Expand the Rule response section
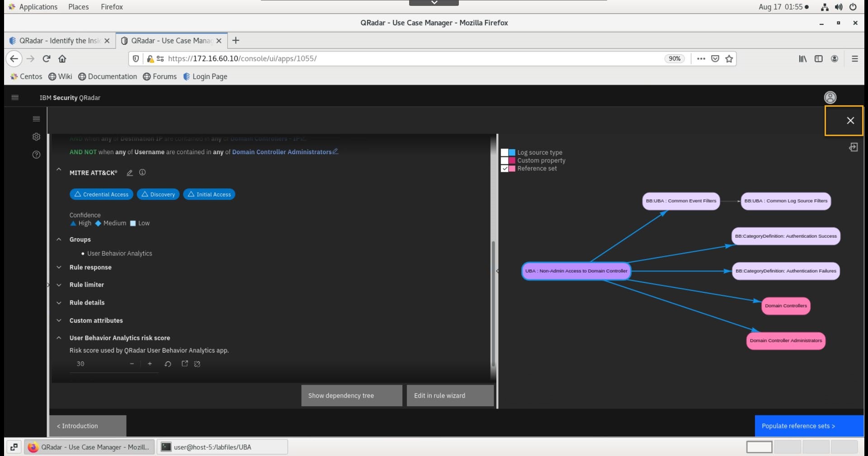The height and width of the screenshot is (456, 868). pos(59,267)
